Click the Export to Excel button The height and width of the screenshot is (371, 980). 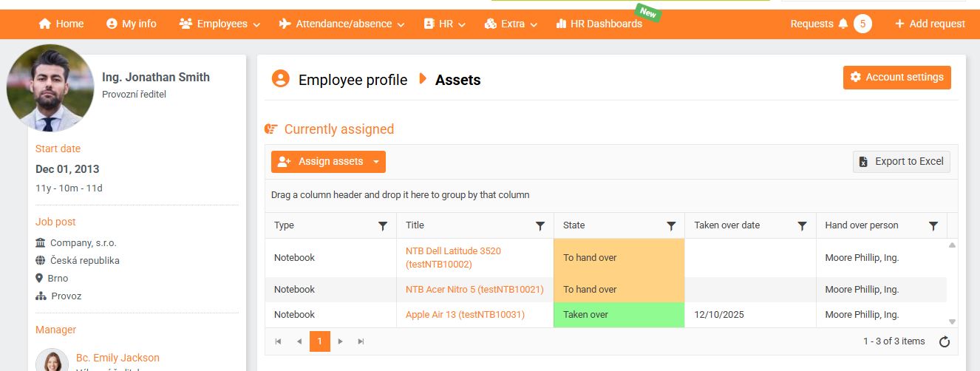[902, 162]
